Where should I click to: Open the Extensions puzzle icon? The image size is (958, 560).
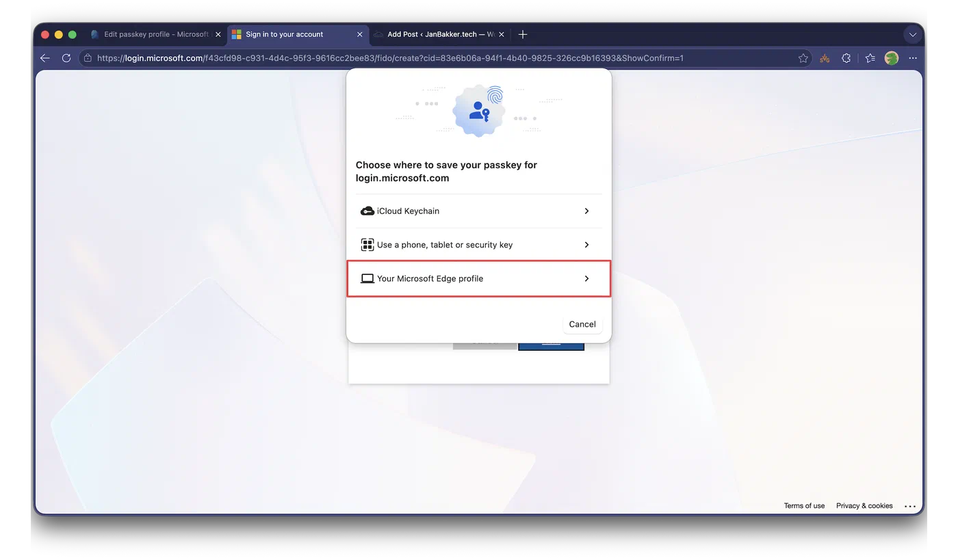click(846, 58)
